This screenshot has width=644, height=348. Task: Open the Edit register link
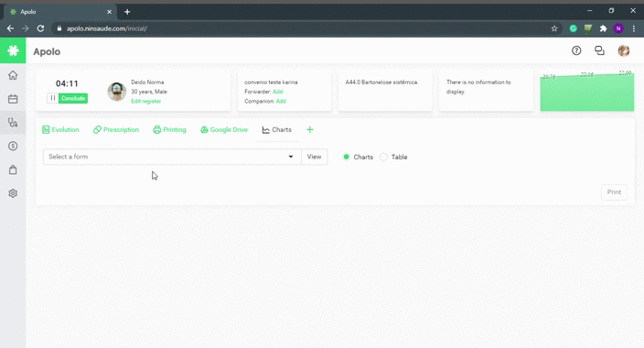[145, 101]
